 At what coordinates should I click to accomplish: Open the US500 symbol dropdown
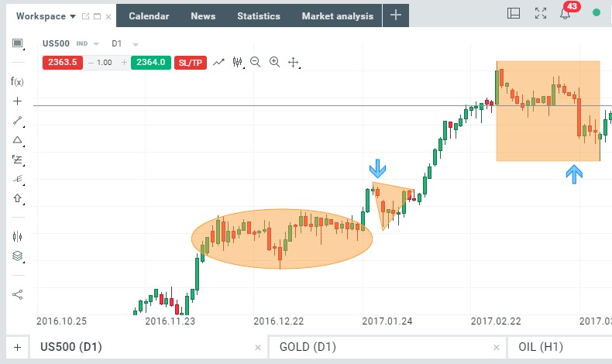point(70,43)
